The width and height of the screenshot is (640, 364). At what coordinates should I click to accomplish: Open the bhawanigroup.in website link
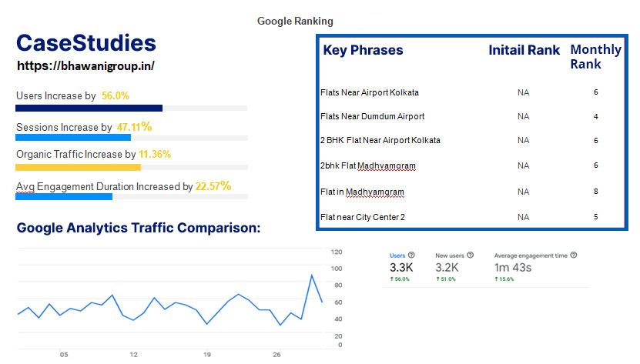[x=85, y=65]
